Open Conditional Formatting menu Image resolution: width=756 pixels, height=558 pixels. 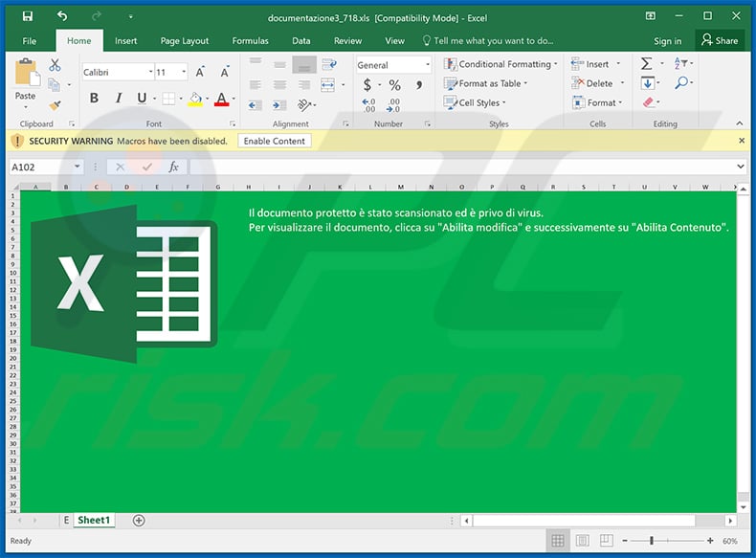coord(500,64)
